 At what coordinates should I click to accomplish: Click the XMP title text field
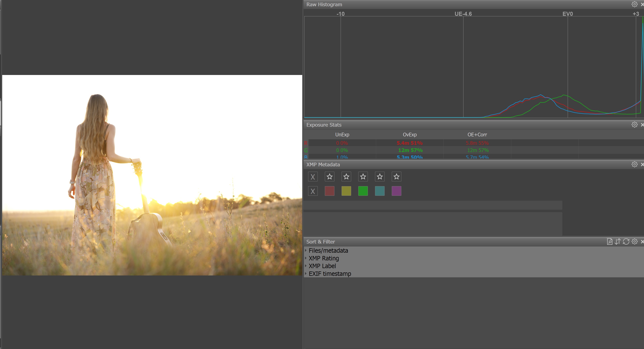coord(433,205)
